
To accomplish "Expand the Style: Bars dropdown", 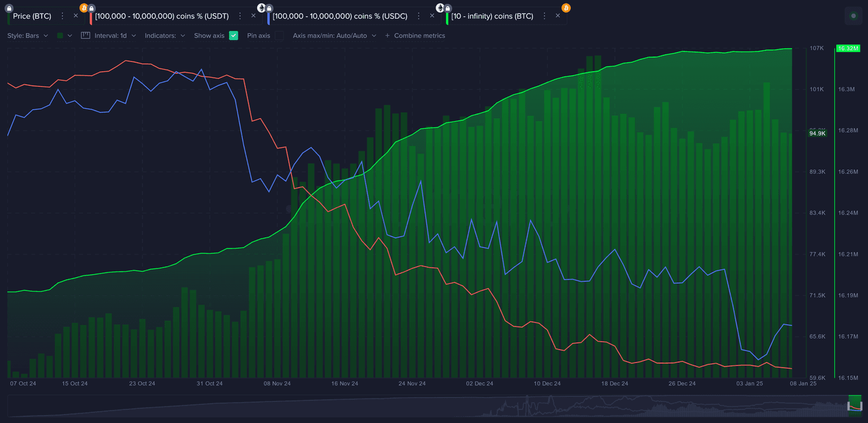I will pos(28,36).
